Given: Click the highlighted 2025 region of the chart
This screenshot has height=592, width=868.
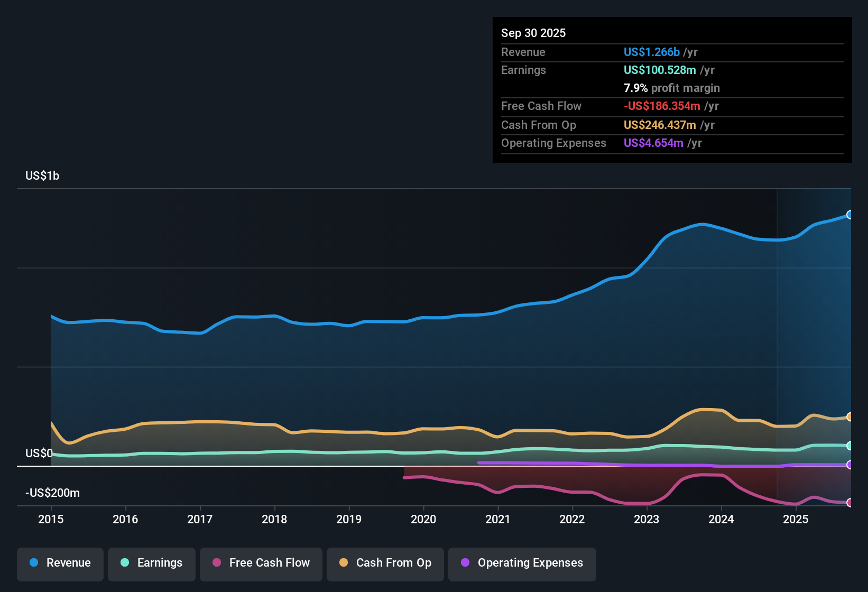Looking at the screenshot, I should coord(814,344).
